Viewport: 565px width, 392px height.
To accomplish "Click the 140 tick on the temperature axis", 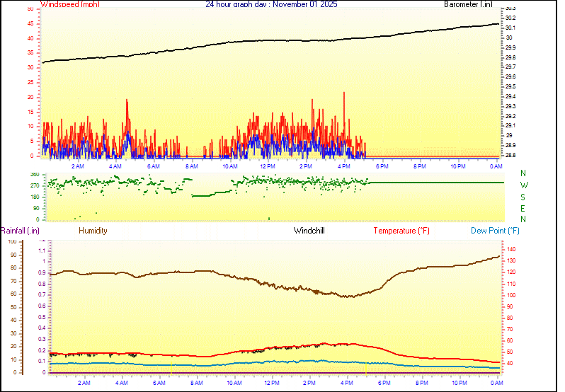I will (x=510, y=249).
